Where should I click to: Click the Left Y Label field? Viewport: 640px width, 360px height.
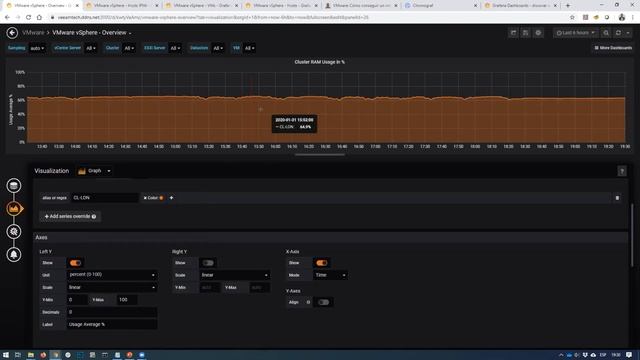112,324
